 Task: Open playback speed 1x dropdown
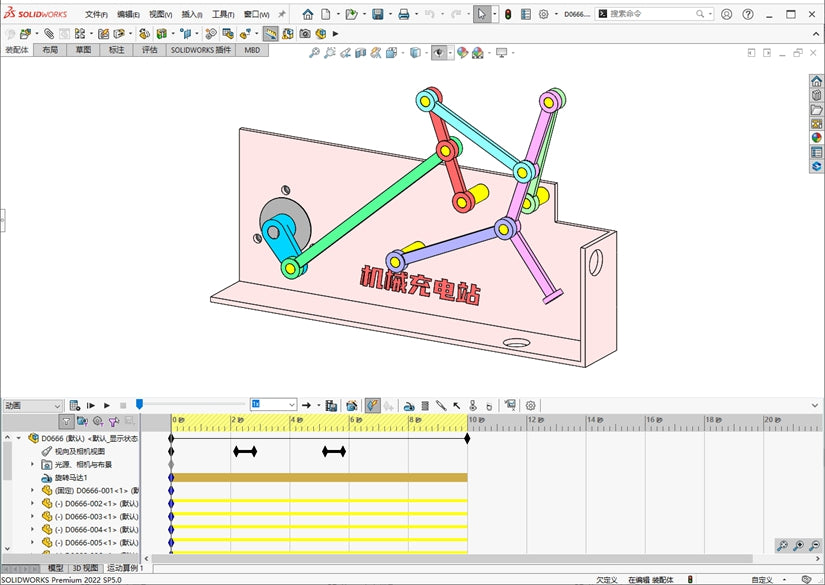pyautogui.click(x=274, y=404)
